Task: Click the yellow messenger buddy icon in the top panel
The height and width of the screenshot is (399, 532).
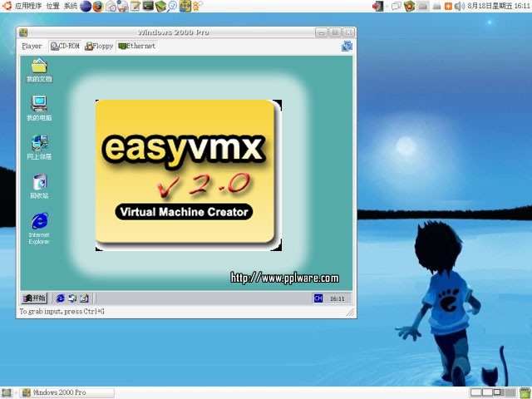Action: [198, 6]
